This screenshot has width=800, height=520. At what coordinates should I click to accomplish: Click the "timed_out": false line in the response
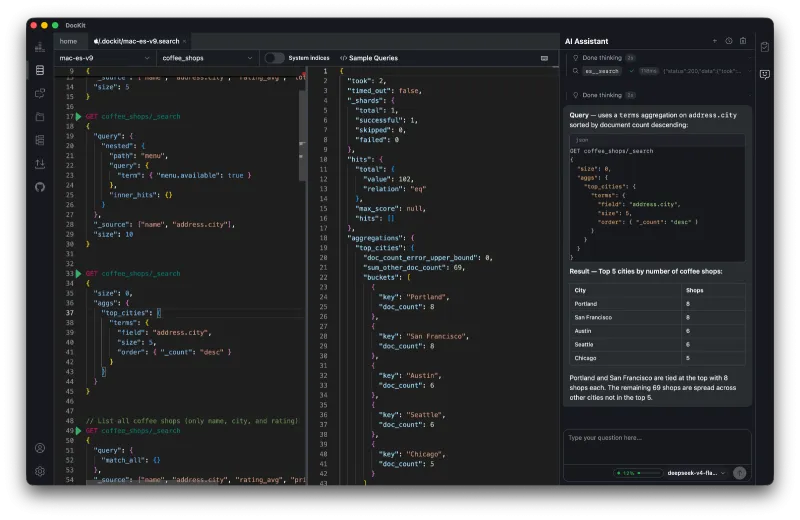(385, 91)
